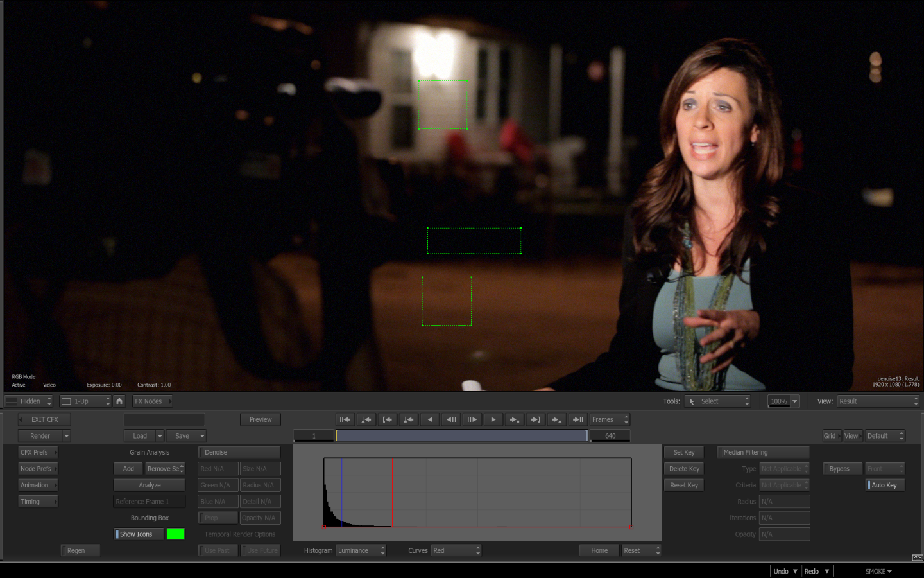Click the home icon next to 1-Up
Screen dimensions: 924x578
pyautogui.click(x=119, y=401)
